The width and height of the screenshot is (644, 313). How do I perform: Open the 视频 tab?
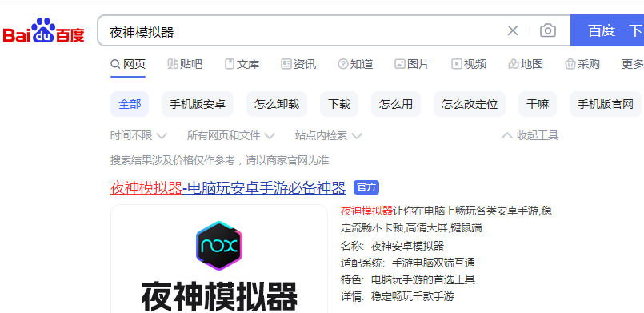point(469,64)
